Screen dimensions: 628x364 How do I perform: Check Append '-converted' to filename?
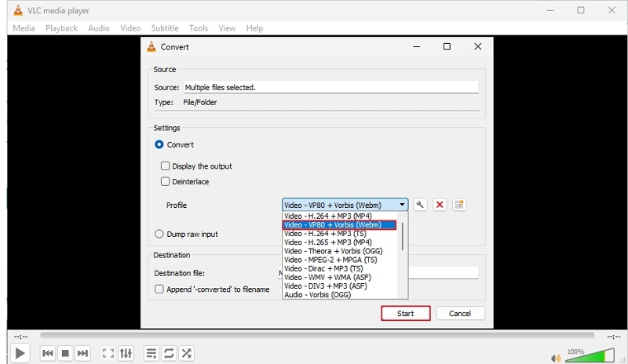point(159,289)
